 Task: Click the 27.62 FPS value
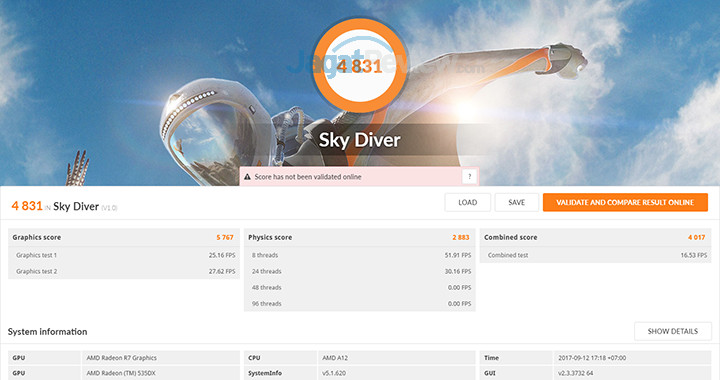coord(222,271)
